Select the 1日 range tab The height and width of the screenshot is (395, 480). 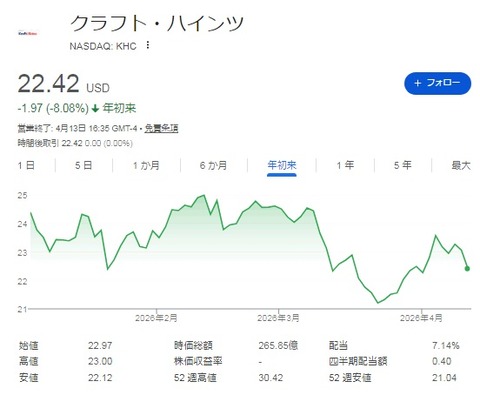click(26, 165)
